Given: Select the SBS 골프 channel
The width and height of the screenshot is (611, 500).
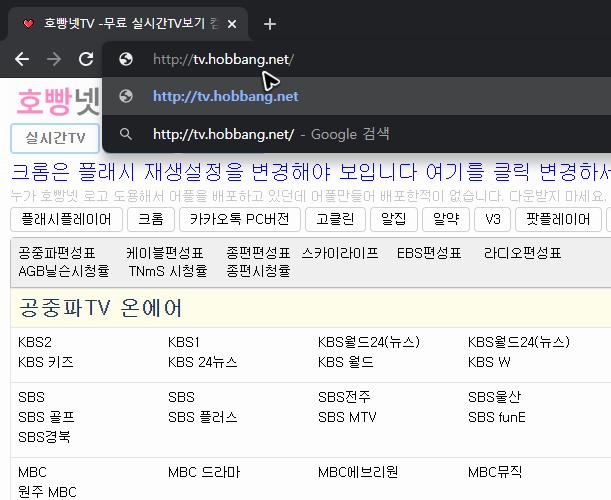Looking at the screenshot, I should 46,417.
